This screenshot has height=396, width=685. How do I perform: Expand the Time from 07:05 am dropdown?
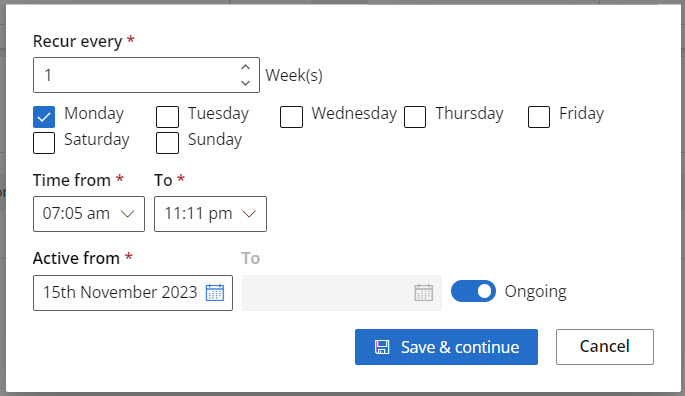pyautogui.click(x=89, y=214)
